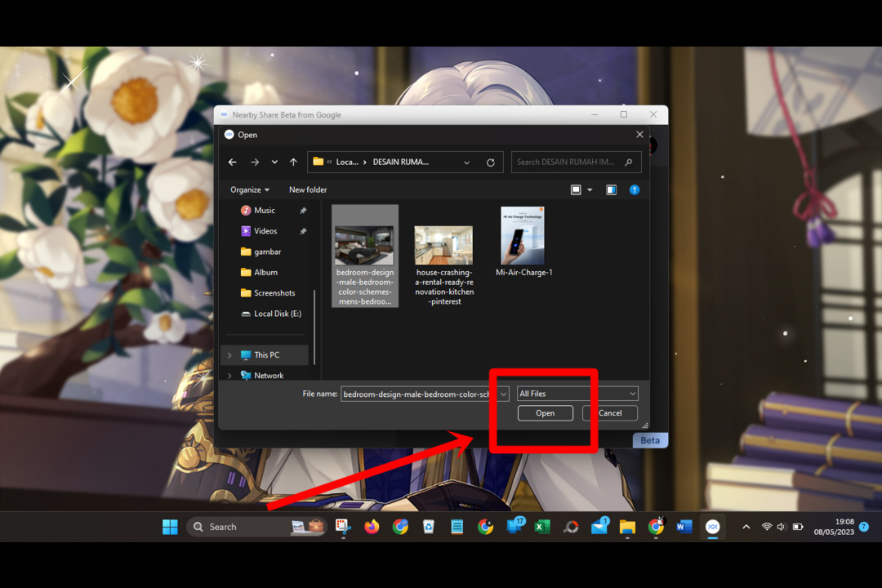Go forward with the right arrow button

255,162
